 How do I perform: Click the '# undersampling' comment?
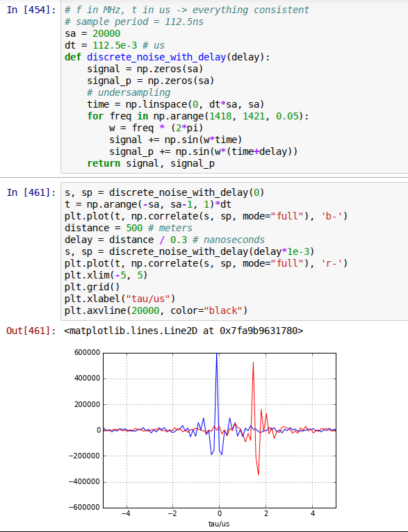[129, 92]
